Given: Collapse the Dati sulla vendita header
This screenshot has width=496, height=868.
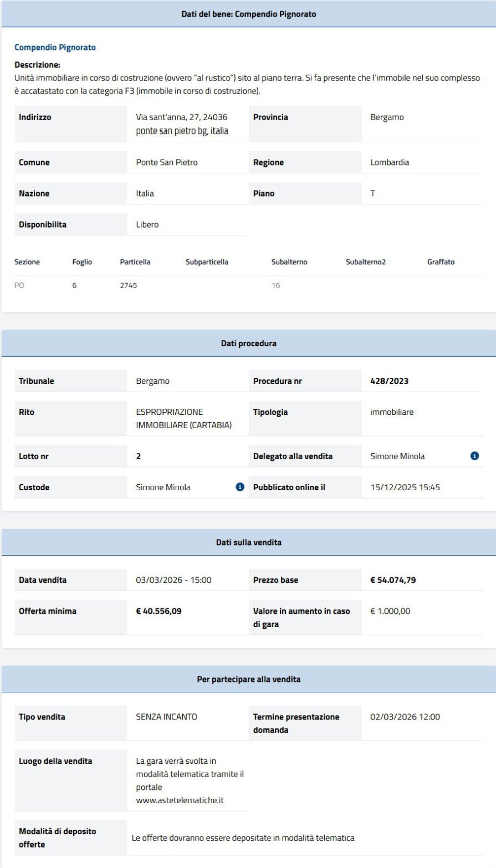Looking at the screenshot, I should [x=248, y=542].
